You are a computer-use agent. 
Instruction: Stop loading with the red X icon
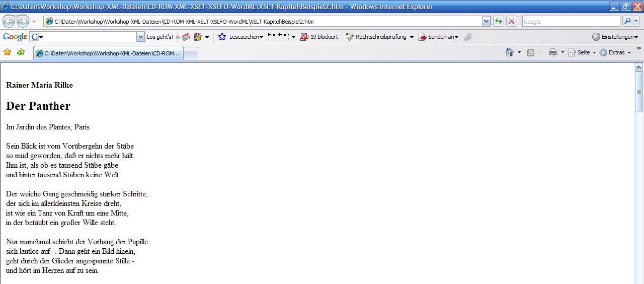(x=512, y=22)
